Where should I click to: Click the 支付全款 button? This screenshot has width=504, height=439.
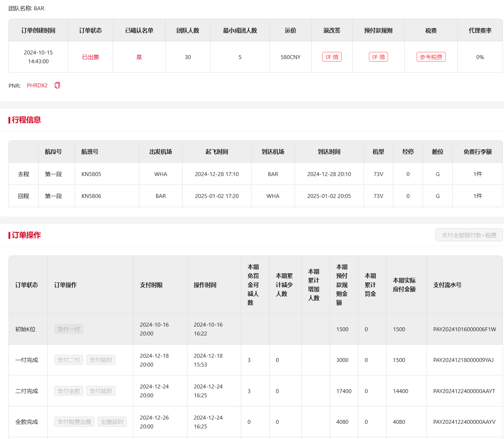click(x=69, y=391)
